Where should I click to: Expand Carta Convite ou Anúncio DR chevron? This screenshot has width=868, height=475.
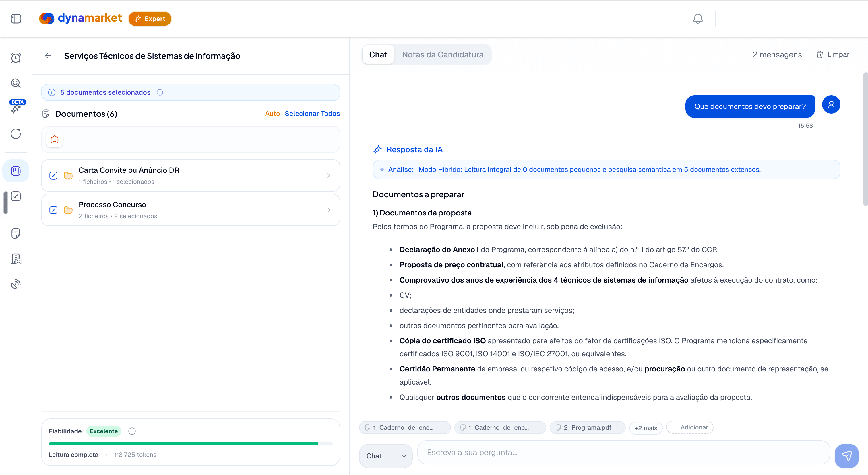pyautogui.click(x=329, y=176)
